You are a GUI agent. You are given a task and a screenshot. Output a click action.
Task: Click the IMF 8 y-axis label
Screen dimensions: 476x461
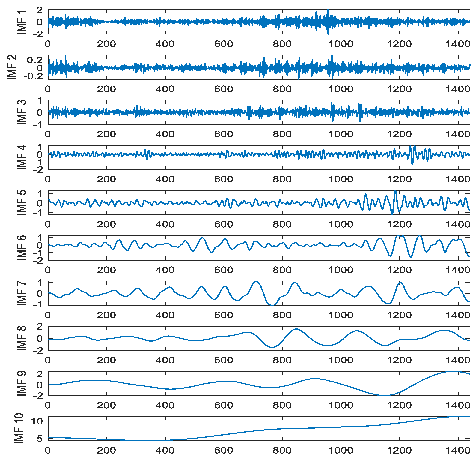(x=21, y=338)
